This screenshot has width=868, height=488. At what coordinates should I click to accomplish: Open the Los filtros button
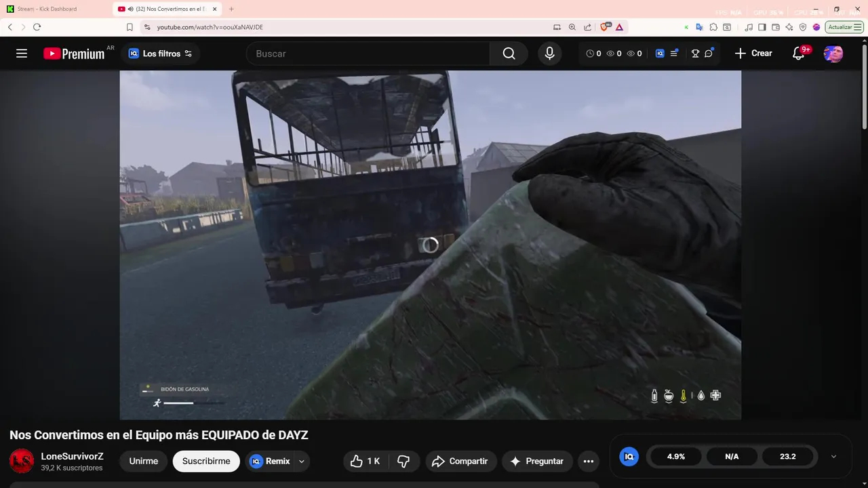click(x=161, y=54)
